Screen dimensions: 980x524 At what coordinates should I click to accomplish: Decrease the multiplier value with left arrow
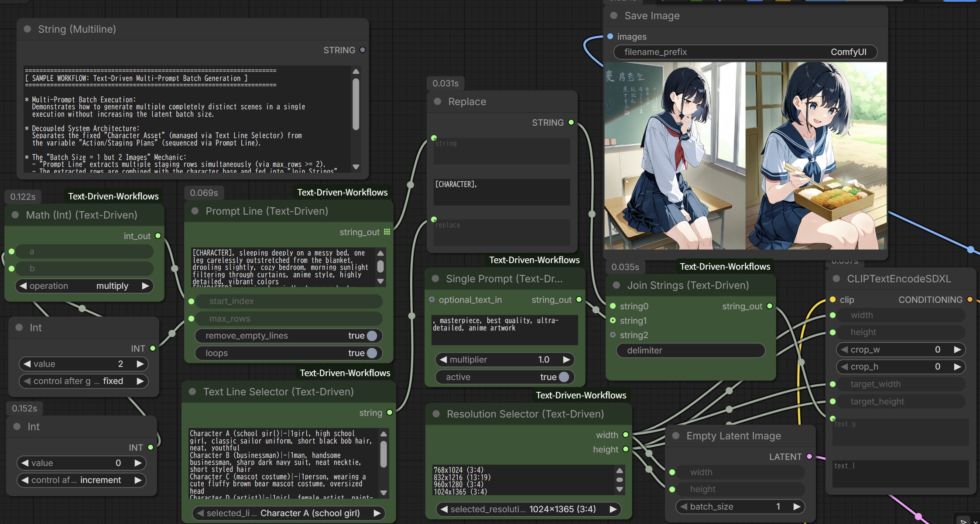443,360
